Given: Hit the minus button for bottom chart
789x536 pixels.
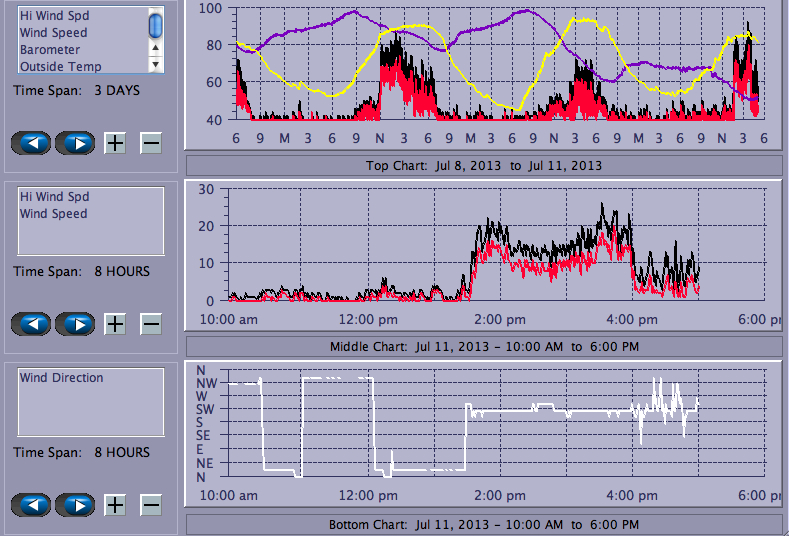Looking at the screenshot, I should pos(150,505).
